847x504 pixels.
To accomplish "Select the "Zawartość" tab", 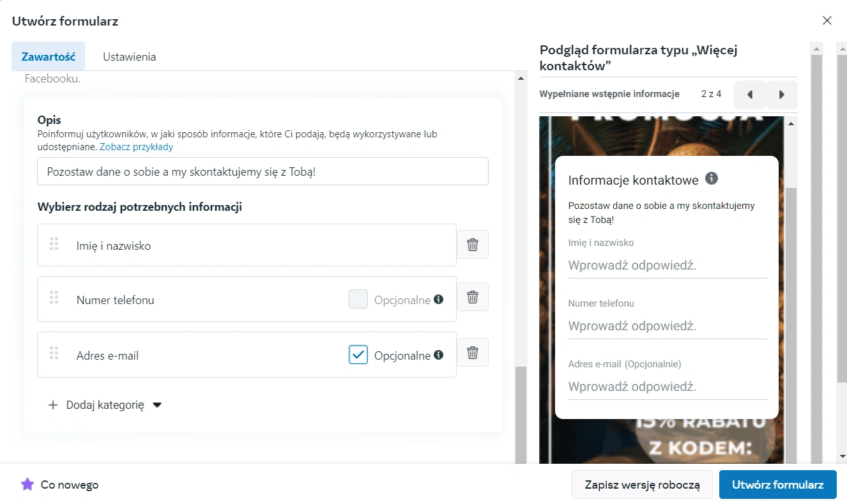I will pyautogui.click(x=48, y=56).
